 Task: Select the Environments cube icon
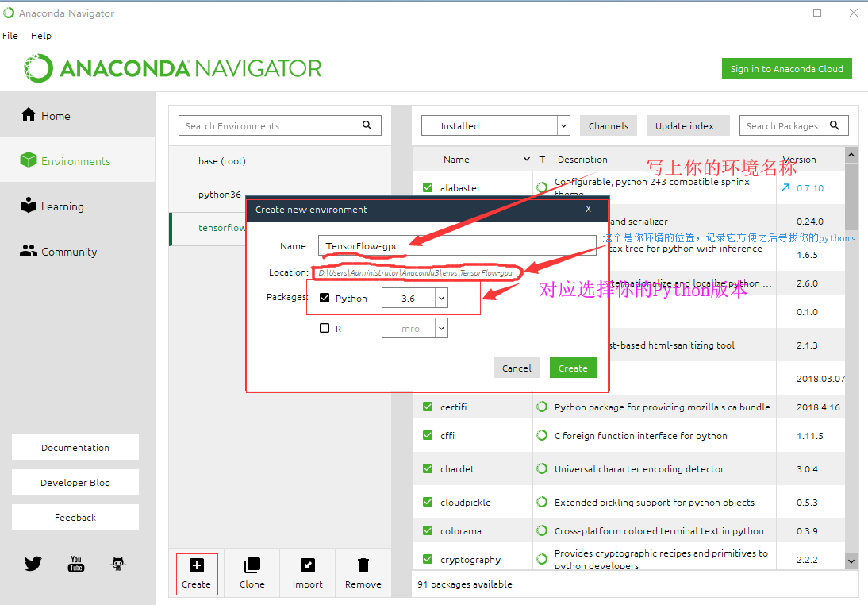coord(29,160)
